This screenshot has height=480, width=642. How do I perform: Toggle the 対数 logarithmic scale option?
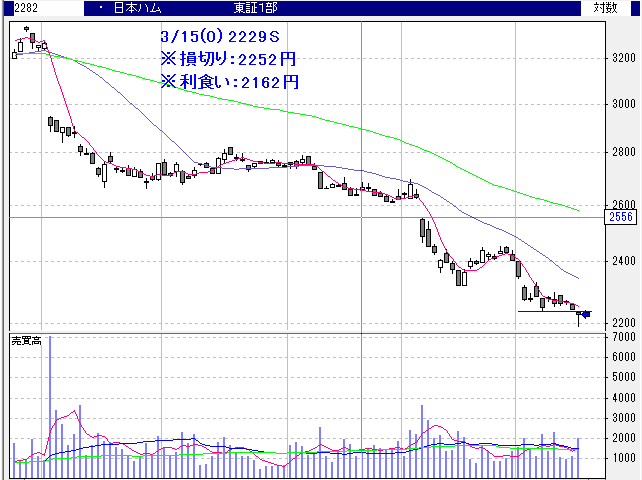point(605,8)
